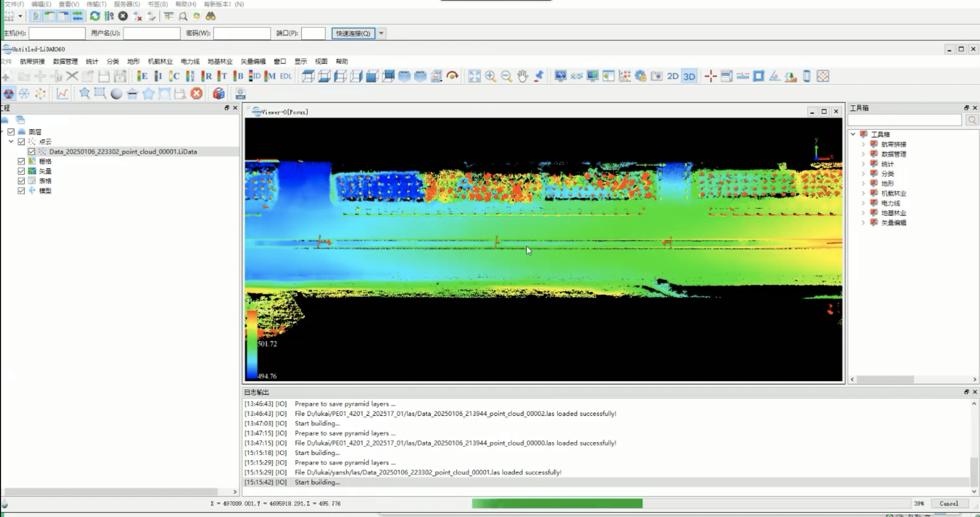Select the pick point crosshair tool
980x517 pixels.
point(710,76)
